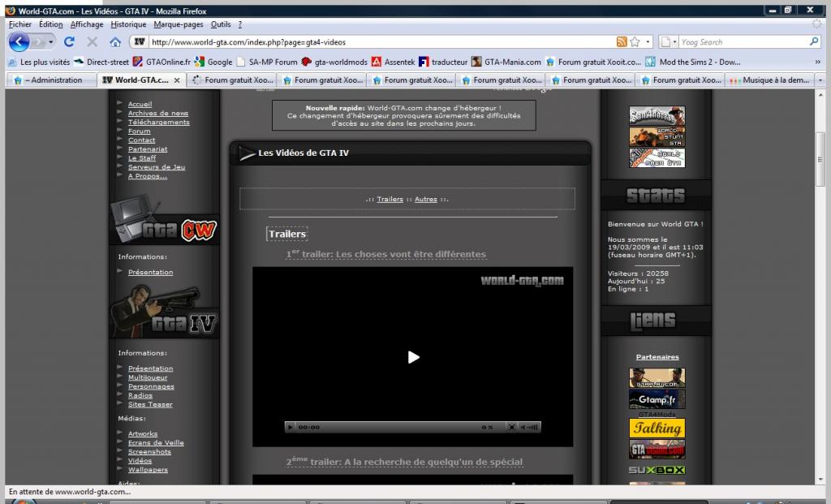This screenshot has width=831, height=504.
Task: Focus the Yoog Search field
Action: (743, 42)
